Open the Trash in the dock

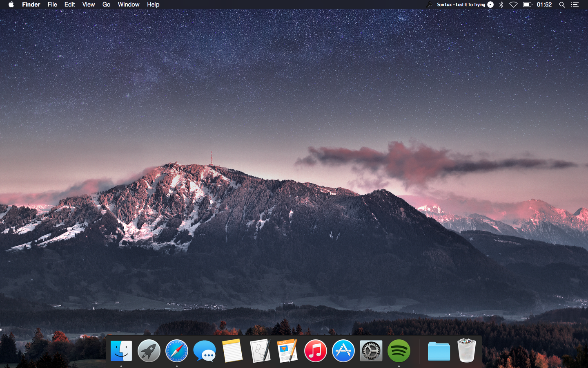pos(467,350)
